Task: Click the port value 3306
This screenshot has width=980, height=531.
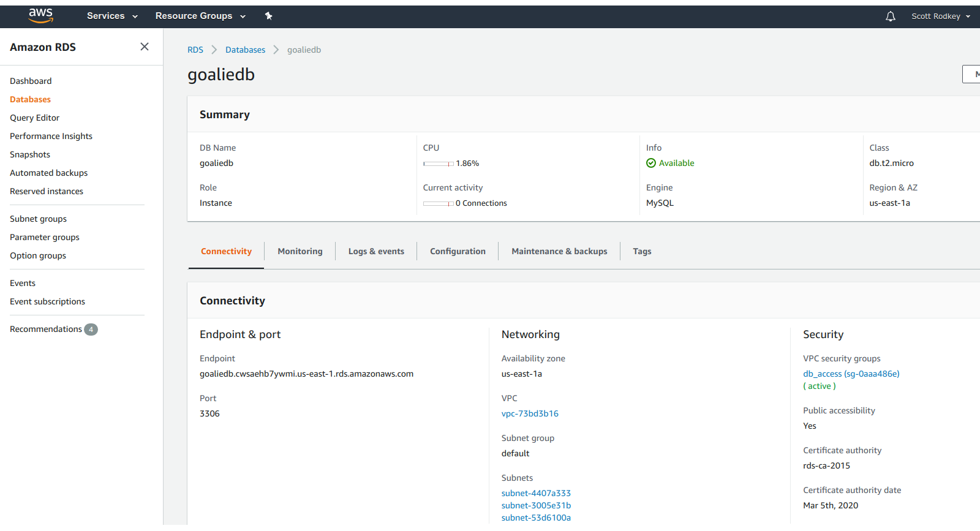Action: pos(209,413)
